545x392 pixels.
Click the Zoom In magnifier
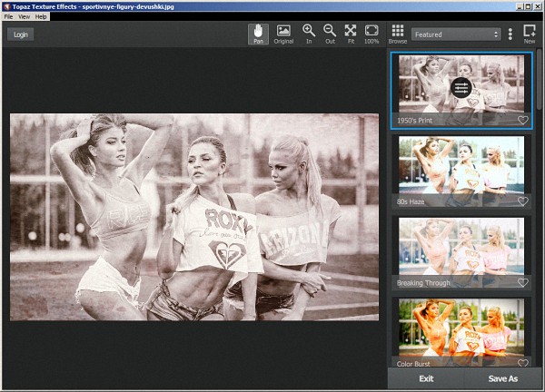[x=309, y=34]
